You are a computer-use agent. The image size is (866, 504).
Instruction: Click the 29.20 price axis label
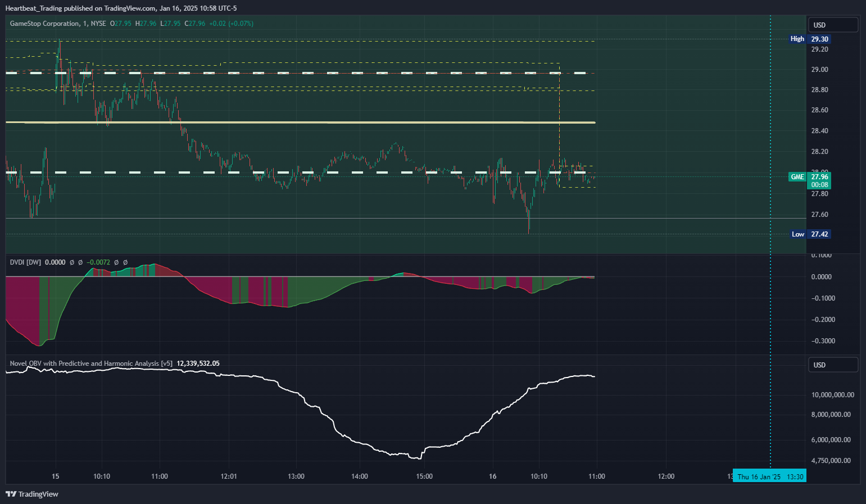(x=819, y=49)
